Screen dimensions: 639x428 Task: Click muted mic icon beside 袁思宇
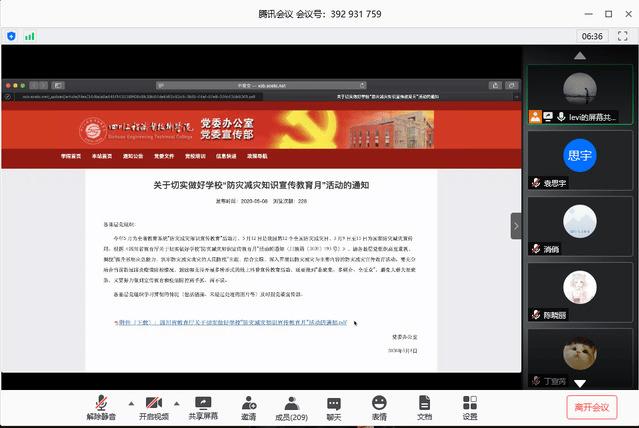536,183
